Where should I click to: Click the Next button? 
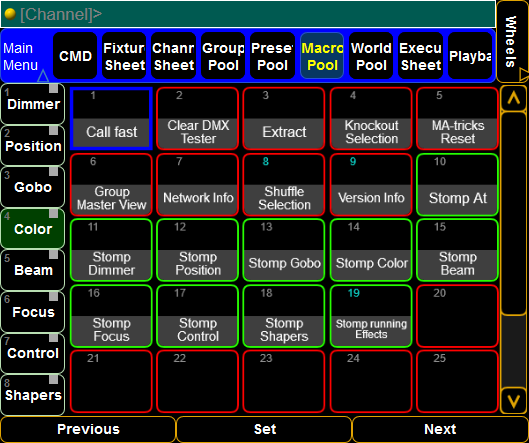(440, 429)
